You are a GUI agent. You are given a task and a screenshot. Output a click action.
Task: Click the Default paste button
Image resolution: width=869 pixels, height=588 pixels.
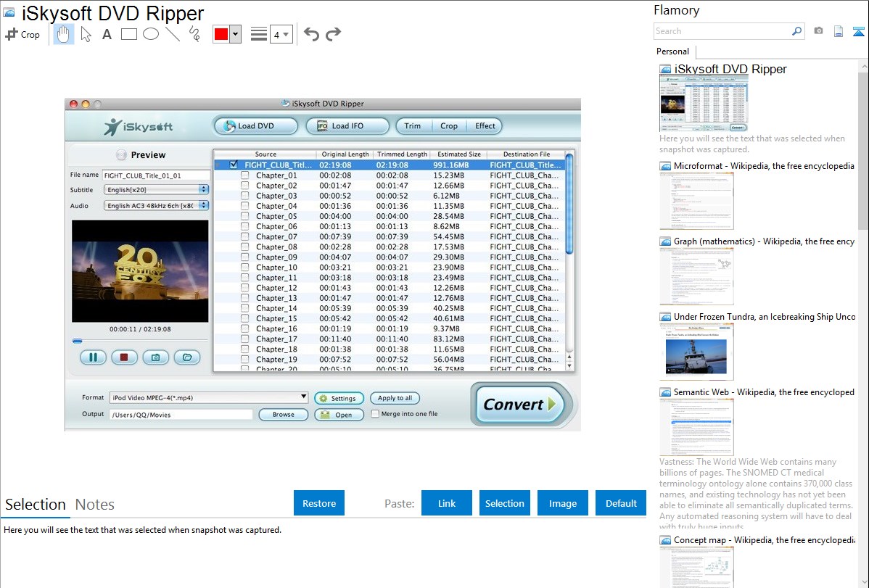pos(621,503)
